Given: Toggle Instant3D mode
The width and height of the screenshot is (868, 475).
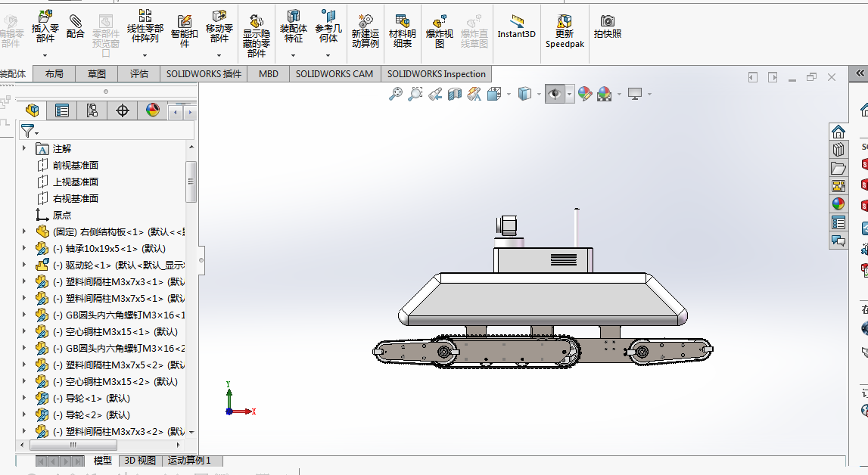Looking at the screenshot, I should (516, 26).
